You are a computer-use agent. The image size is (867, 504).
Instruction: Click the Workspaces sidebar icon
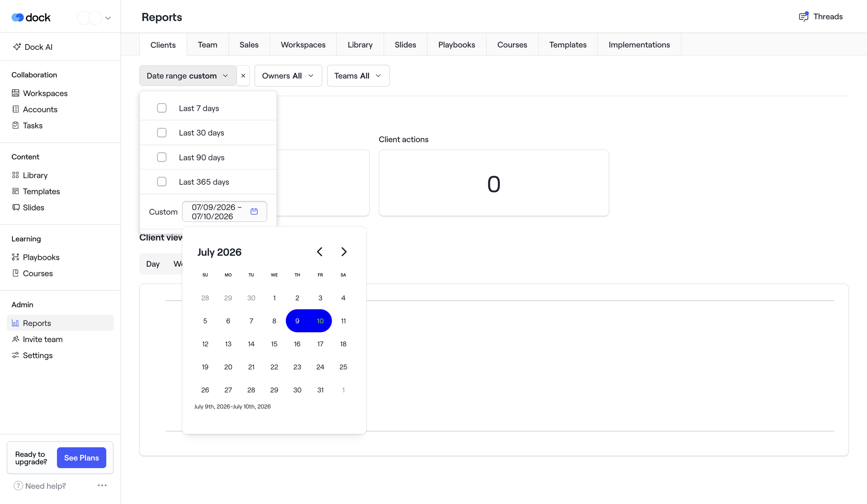(16, 93)
